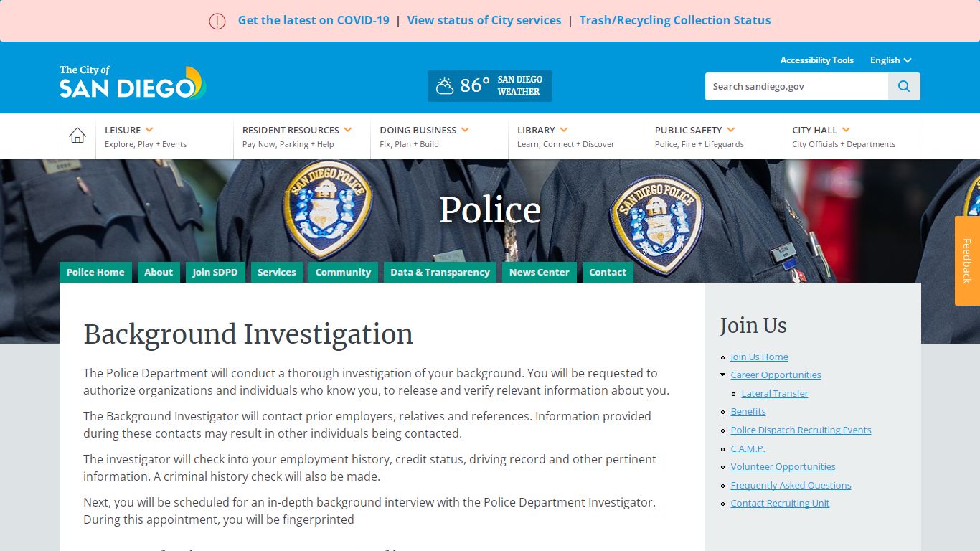Click Trash/Recycling Collection Status link
980x551 pixels.
click(x=675, y=20)
